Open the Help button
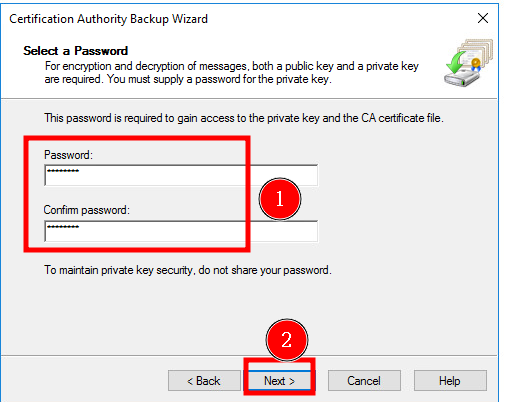 click(450, 380)
